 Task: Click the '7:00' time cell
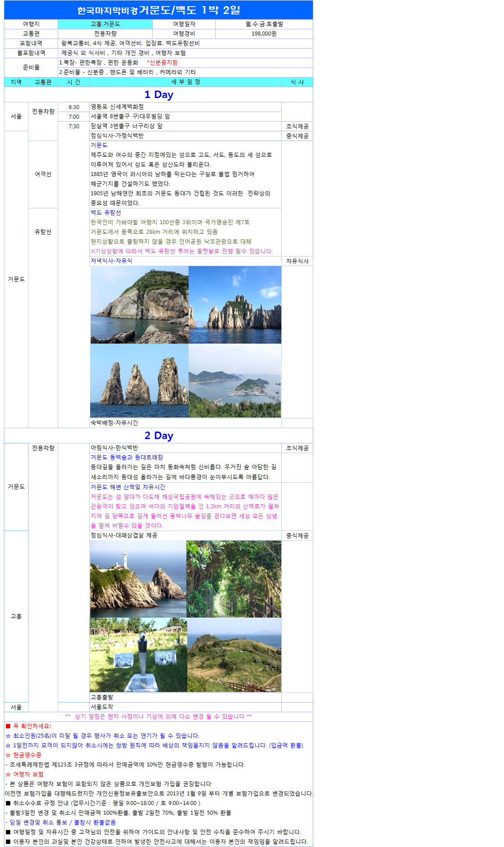click(74, 117)
